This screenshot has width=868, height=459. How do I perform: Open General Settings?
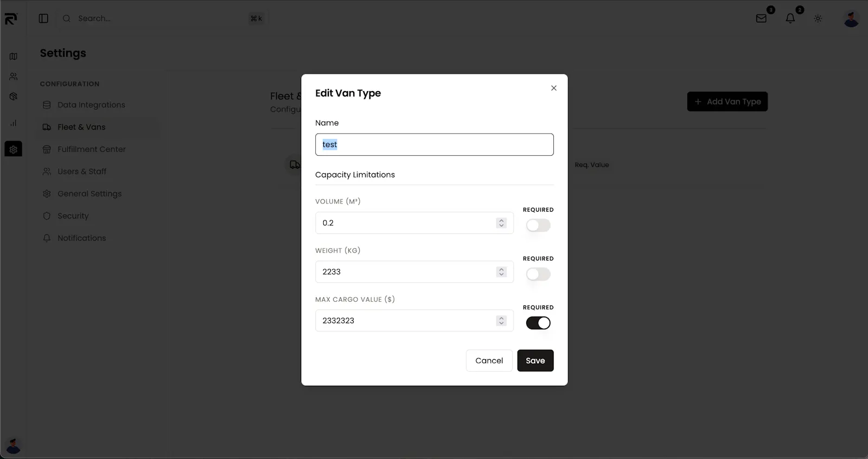click(x=98, y=194)
